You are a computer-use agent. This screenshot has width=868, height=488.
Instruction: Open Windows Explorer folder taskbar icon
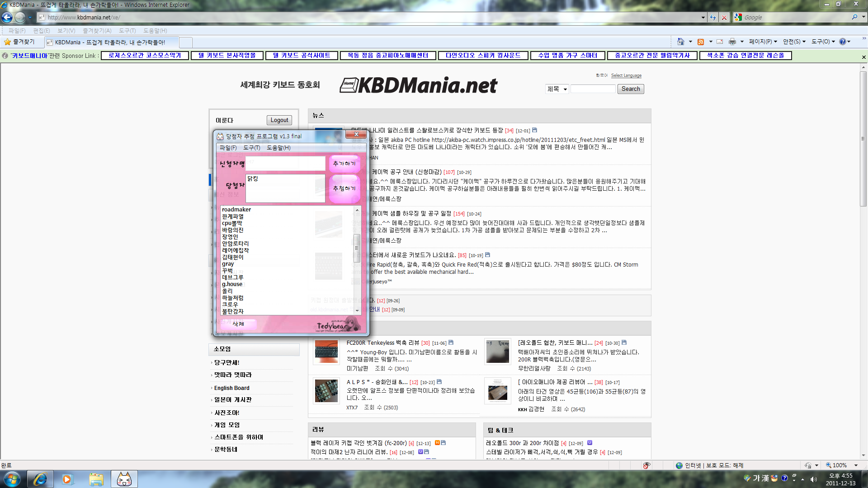(96, 479)
